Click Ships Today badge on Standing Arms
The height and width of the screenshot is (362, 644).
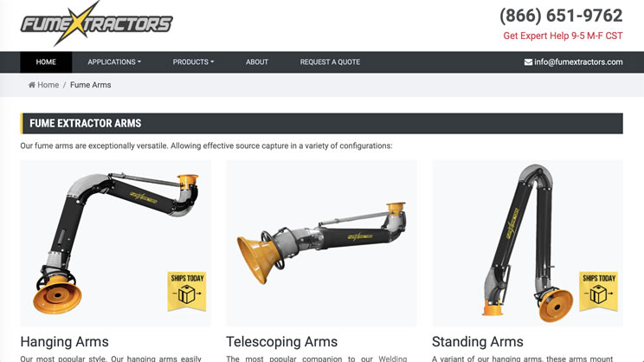(x=598, y=291)
